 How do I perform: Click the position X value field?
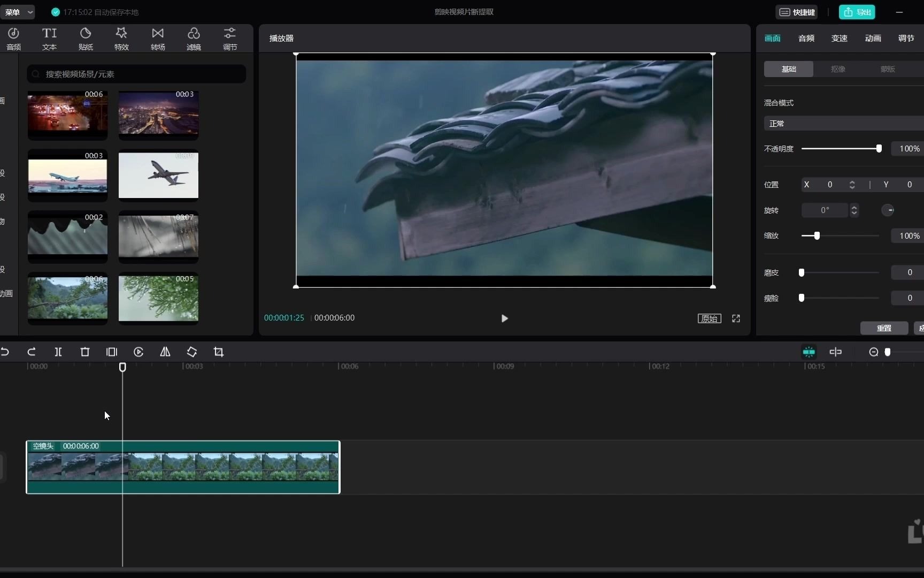(x=829, y=185)
